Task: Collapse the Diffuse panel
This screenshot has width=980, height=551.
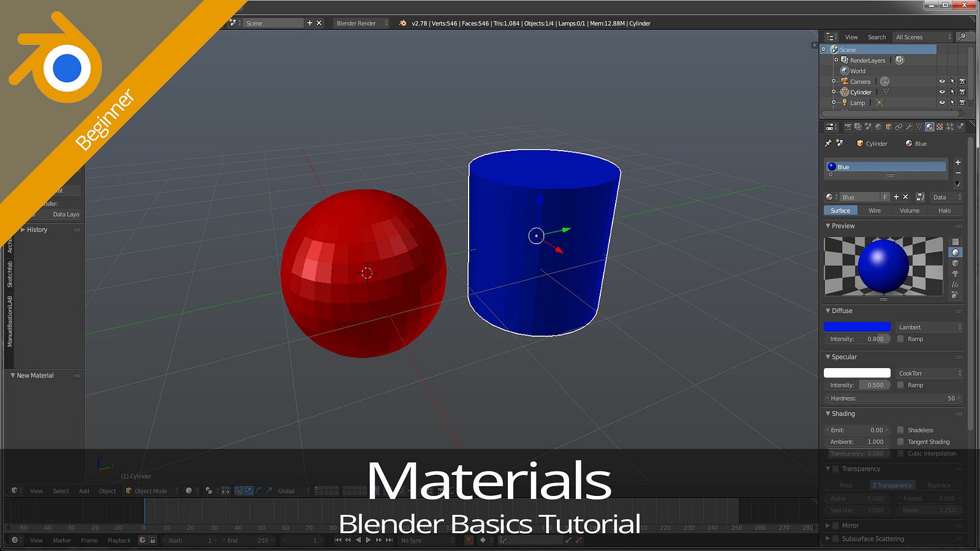Action: pyautogui.click(x=828, y=310)
